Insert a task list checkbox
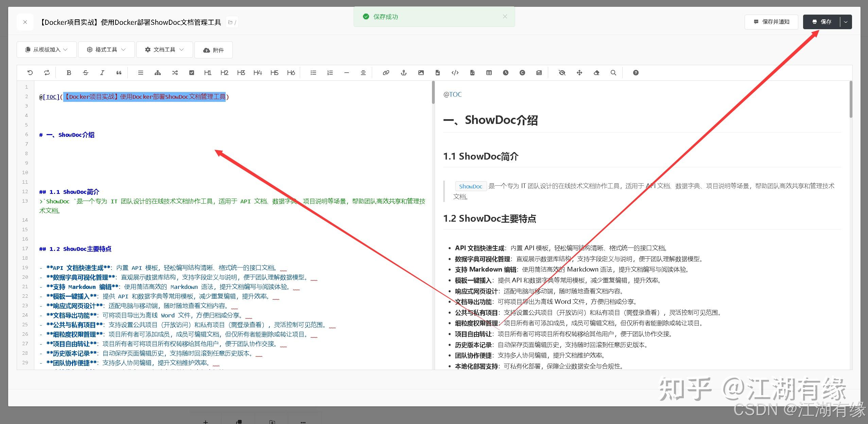868x424 pixels. pyautogui.click(x=192, y=72)
